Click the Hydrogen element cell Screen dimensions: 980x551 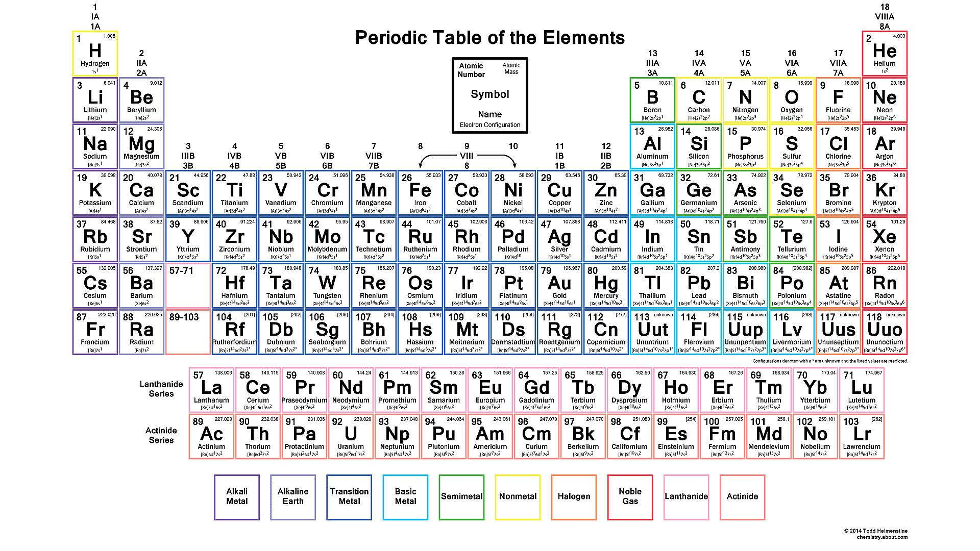(95, 54)
